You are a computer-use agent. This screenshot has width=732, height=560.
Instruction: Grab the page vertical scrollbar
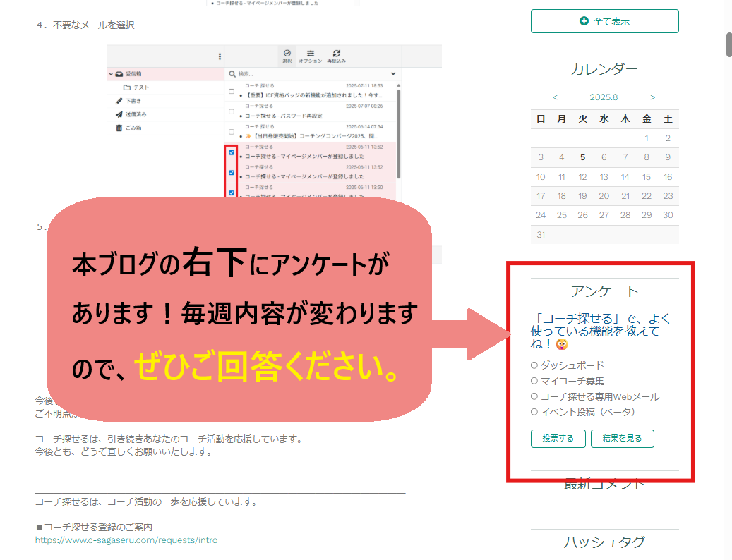pyautogui.click(x=728, y=44)
